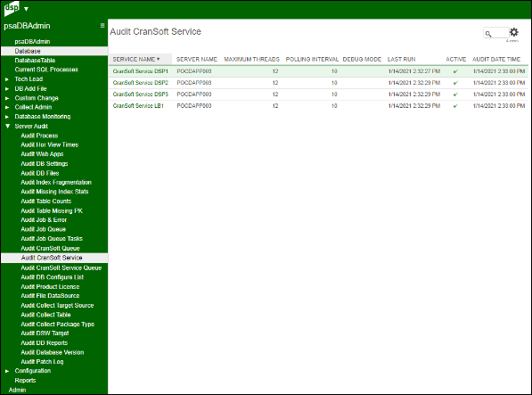Open Audit File DataSource page
The image size is (532, 395).
pyautogui.click(x=50, y=296)
